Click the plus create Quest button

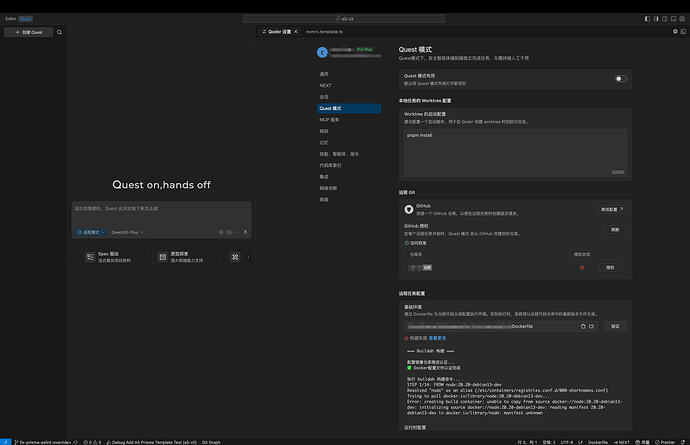click(x=29, y=32)
